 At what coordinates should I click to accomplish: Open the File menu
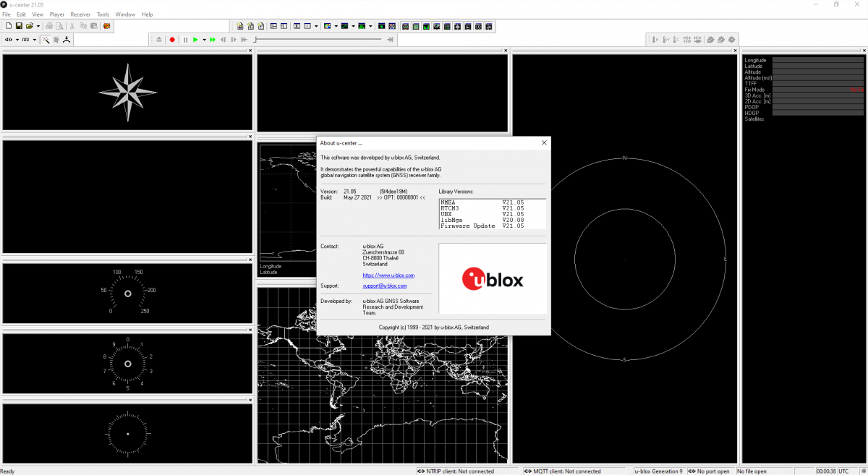7,14
